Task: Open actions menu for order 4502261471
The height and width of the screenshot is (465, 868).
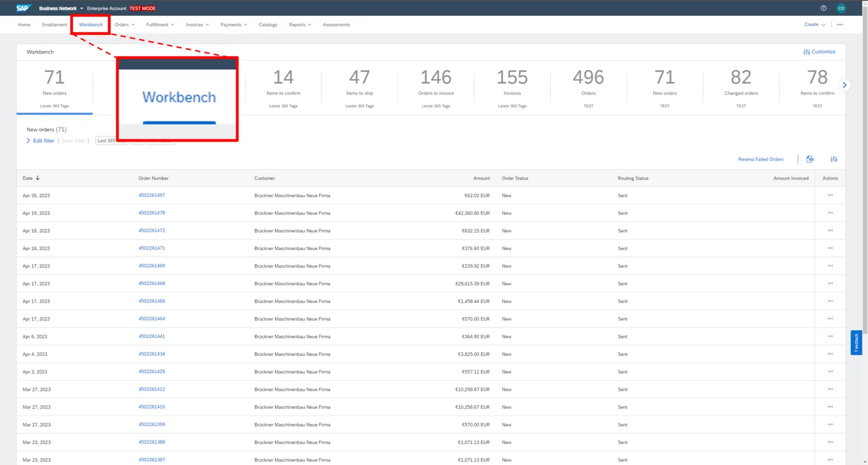Action: point(830,248)
